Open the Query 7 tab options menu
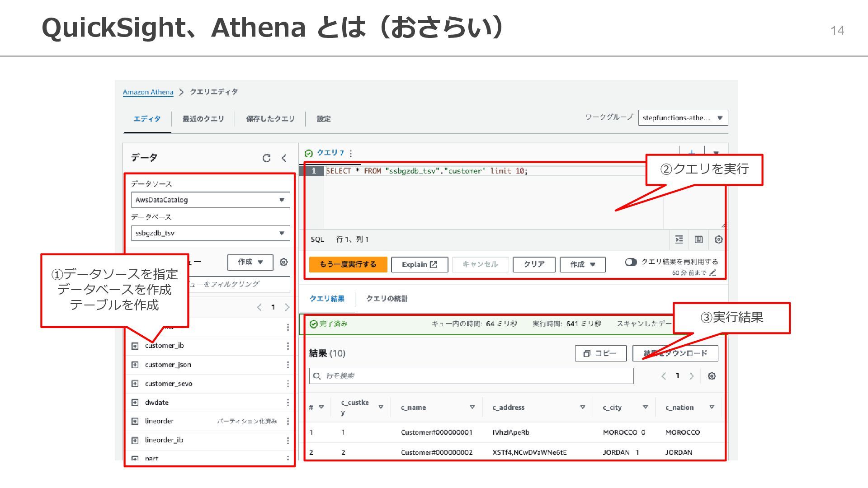Image resolution: width=868 pixels, height=488 pixels. tap(351, 153)
